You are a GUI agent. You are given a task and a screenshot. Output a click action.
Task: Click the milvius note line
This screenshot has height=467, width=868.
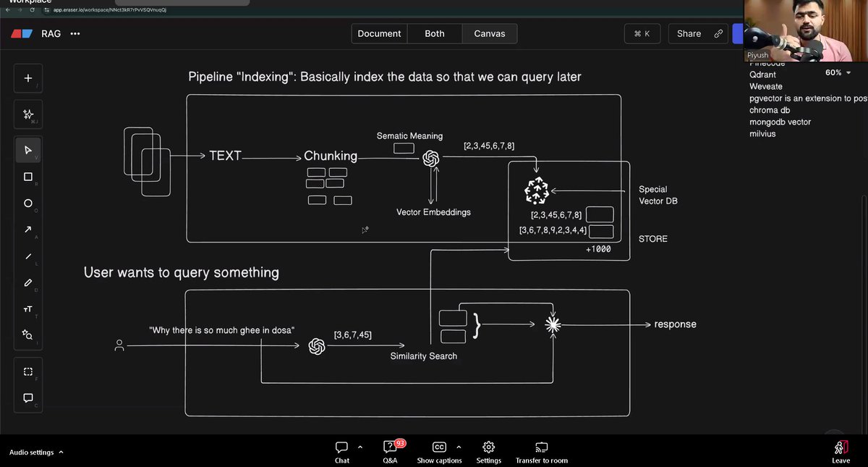[x=762, y=133]
